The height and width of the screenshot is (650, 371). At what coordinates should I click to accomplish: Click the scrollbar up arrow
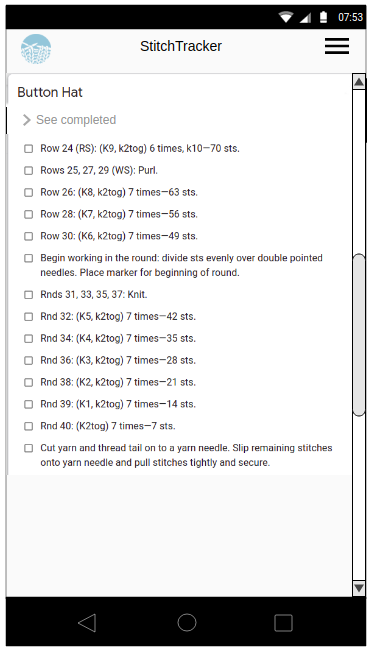click(359, 82)
